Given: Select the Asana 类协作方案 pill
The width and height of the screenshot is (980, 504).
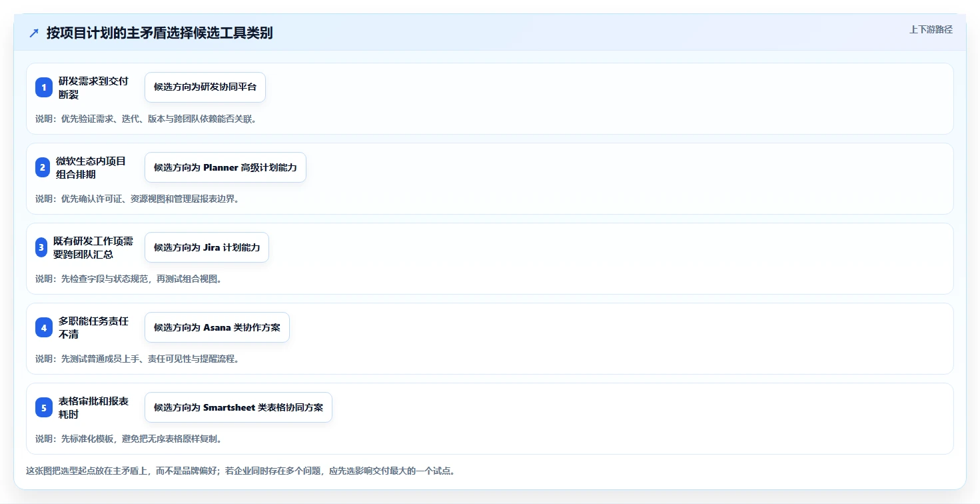Looking at the screenshot, I should [217, 327].
